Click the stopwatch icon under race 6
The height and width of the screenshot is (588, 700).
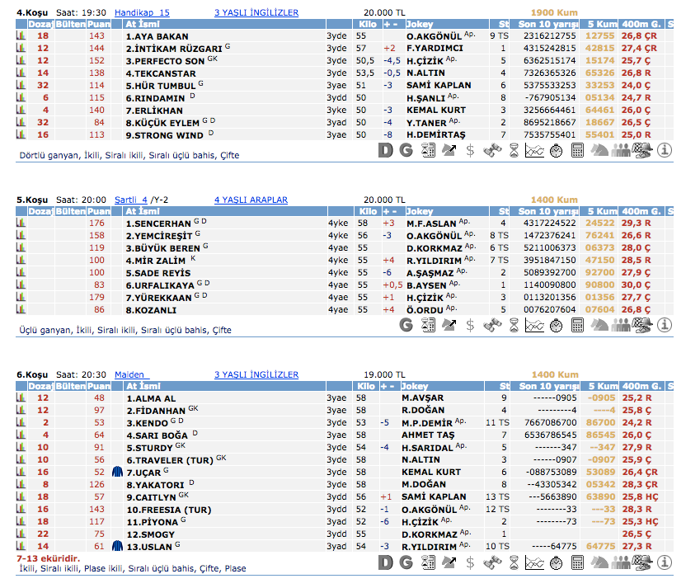[556, 563]
